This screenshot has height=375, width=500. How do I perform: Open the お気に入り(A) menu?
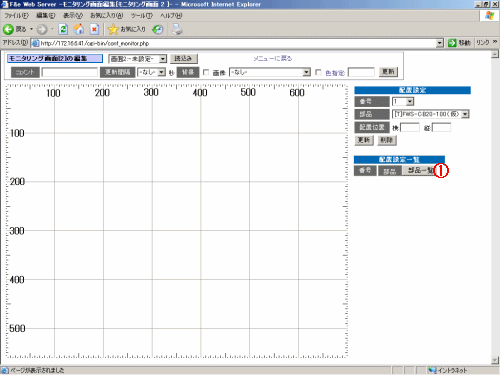pos(107,15)
